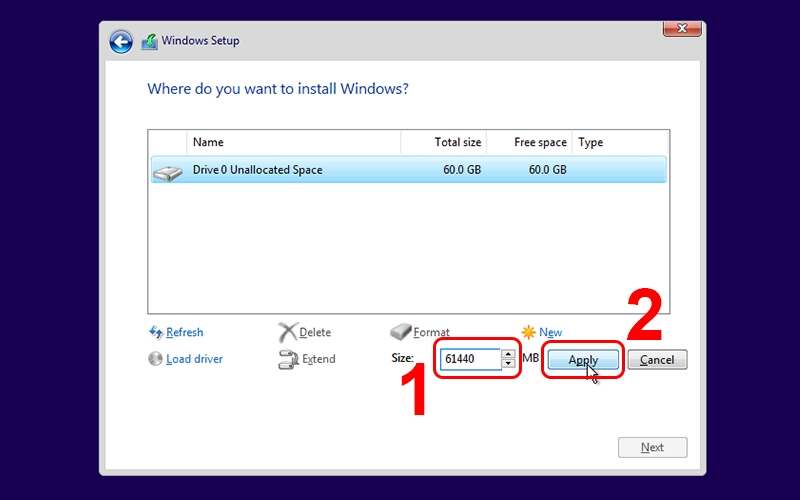The height and width of the screenshot is (500, 800).
Task: Click the Refresh arrows icon
Action: pos(156,333)
